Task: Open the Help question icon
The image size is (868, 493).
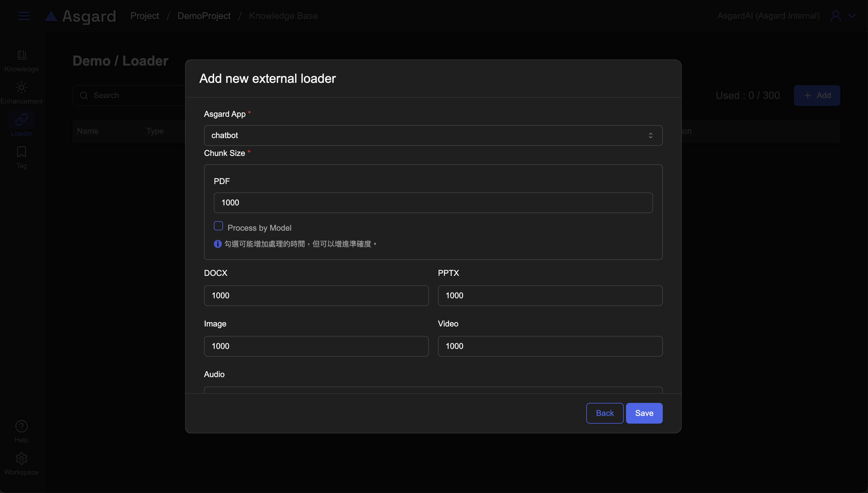Action: tap(21, 426)
